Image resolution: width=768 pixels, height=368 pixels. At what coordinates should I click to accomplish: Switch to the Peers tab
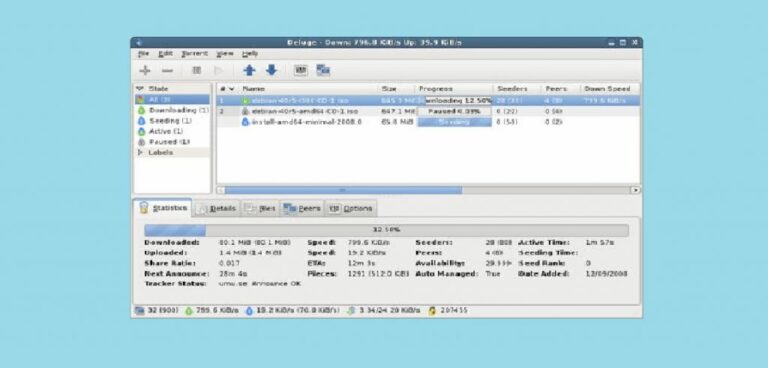pos(302,208)
